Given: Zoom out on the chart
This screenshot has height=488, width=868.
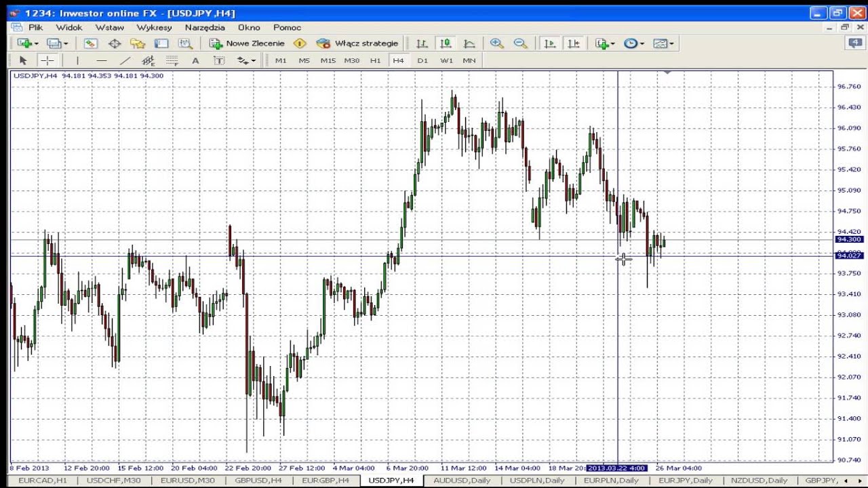Looking at the screenshot, I should [520, 43].
